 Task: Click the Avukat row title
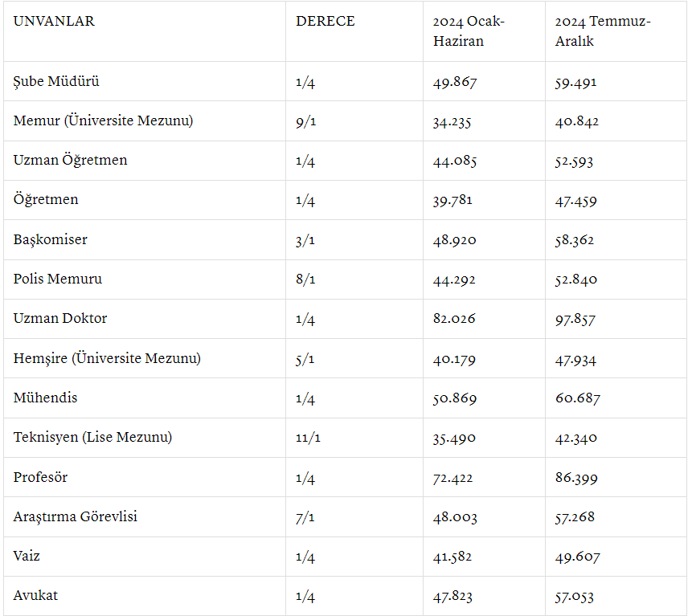point(35,595)
